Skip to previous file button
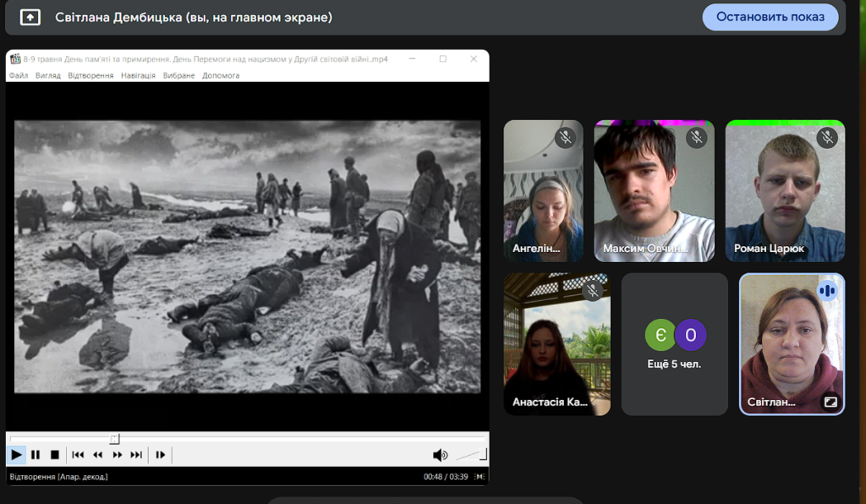This screenshot has width=866, height=504. click(x=78, y=455)
